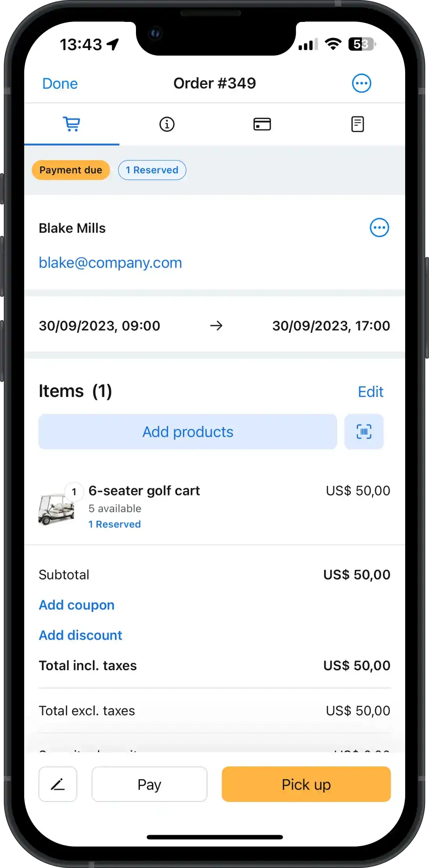Click the Add products button

coord(188,432)
